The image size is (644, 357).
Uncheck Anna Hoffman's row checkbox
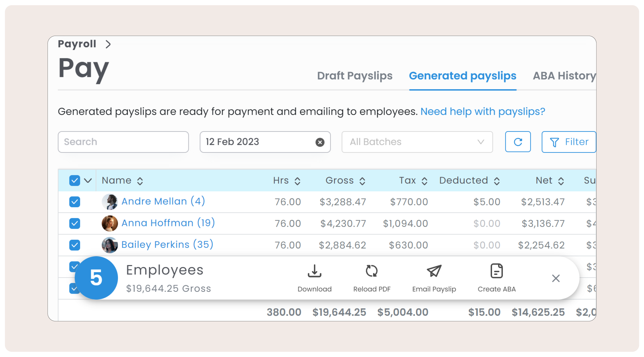pos(74,223)
